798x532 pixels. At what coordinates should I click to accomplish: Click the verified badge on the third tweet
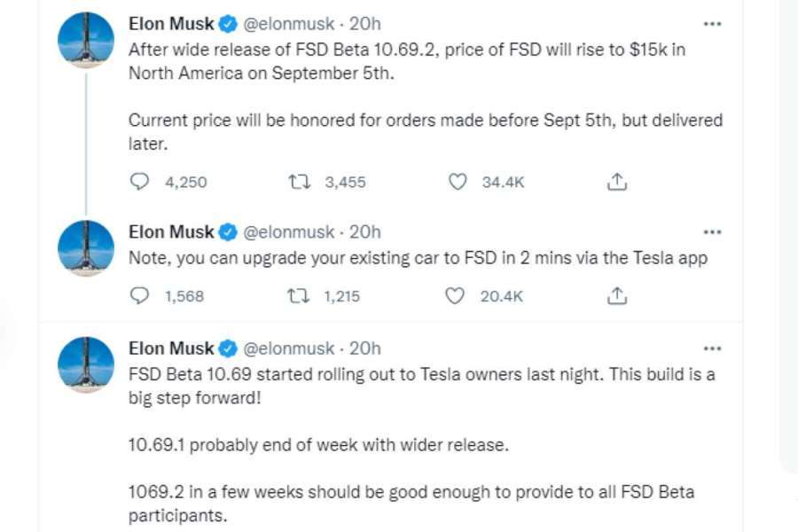coord(228,348)
